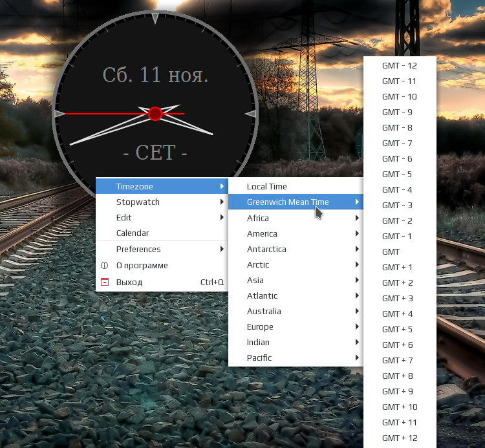Image resolution: width=485 pixels, height=448 pixels.
Task: Select the Calendar menu entry
Action: (162, 233)
